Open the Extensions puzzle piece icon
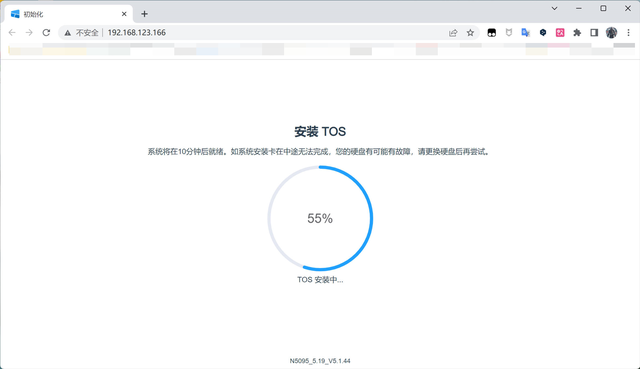This screenshot has width=640, height=369. pos(577,33)
